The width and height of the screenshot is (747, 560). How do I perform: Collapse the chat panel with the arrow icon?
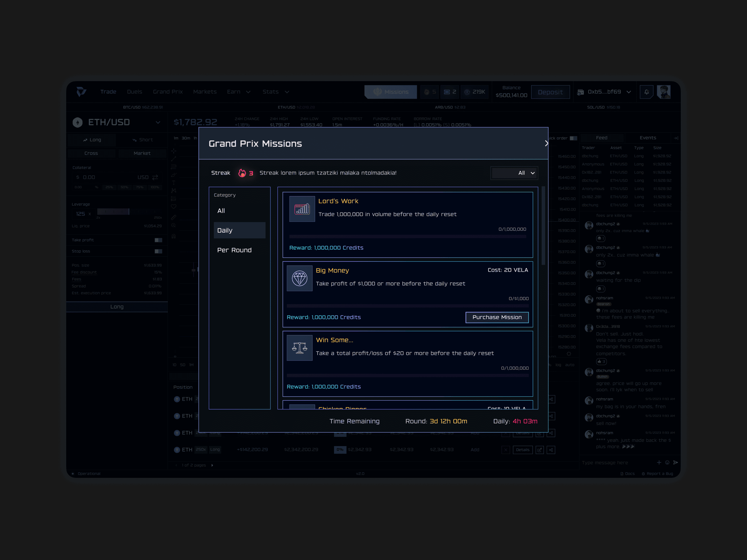(676, 138)
